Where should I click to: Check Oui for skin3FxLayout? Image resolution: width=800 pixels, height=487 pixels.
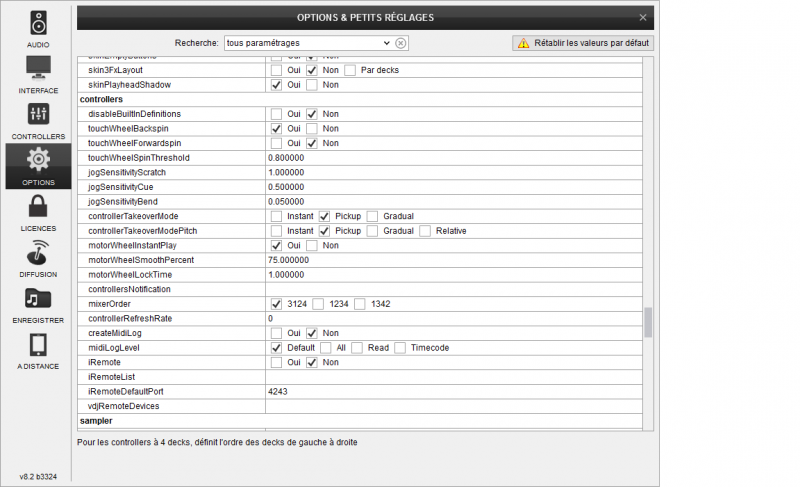pos(276,70)
